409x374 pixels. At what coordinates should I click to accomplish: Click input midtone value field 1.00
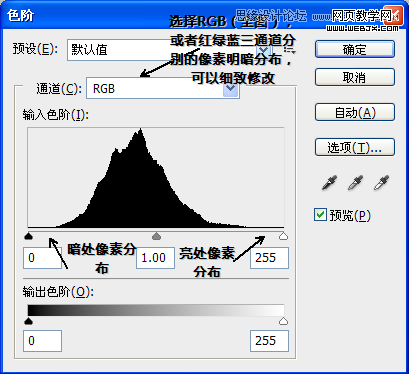click(x=155, y=258)
